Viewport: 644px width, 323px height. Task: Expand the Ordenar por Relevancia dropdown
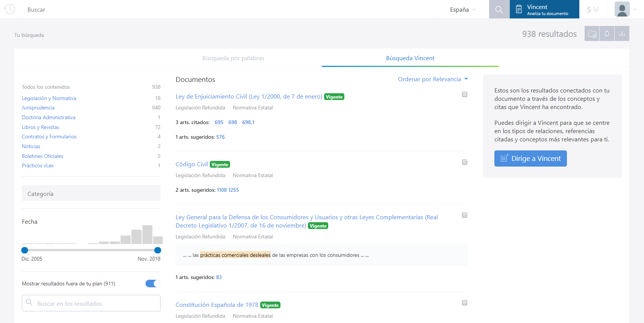pyautogui.click(x=433, y=79)
